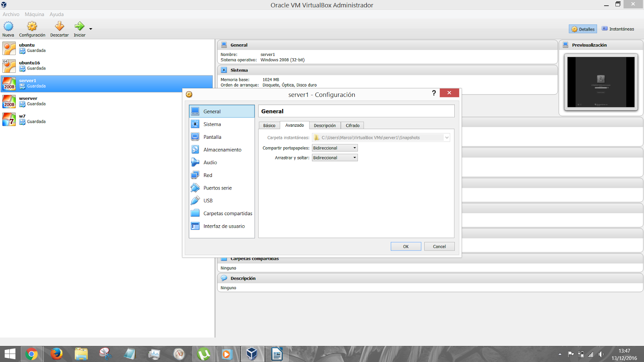The height and width of the screenshot is (362, 644).
Task: Open the Red settings section icon
Action: [195, 175]
